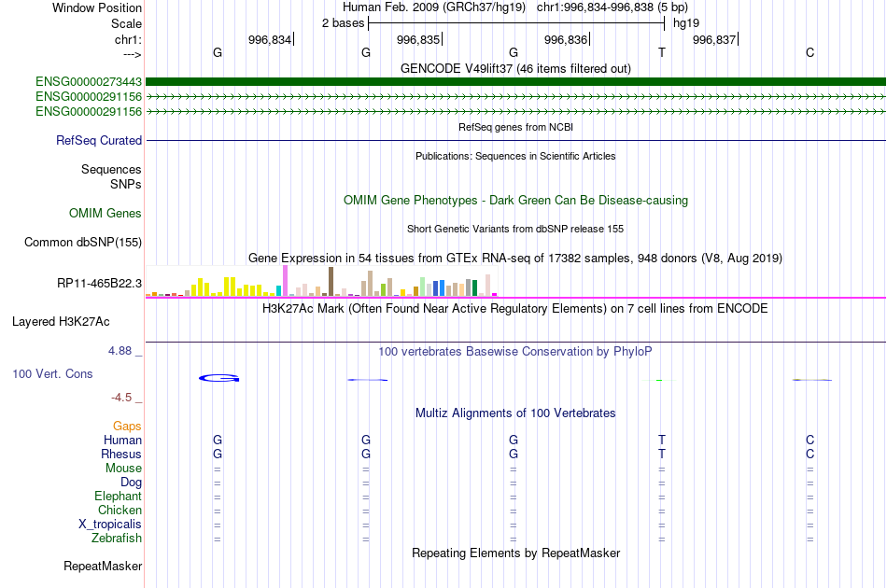
Task: Click the C base in the chr1 ruler row
Action: [810, 52]
